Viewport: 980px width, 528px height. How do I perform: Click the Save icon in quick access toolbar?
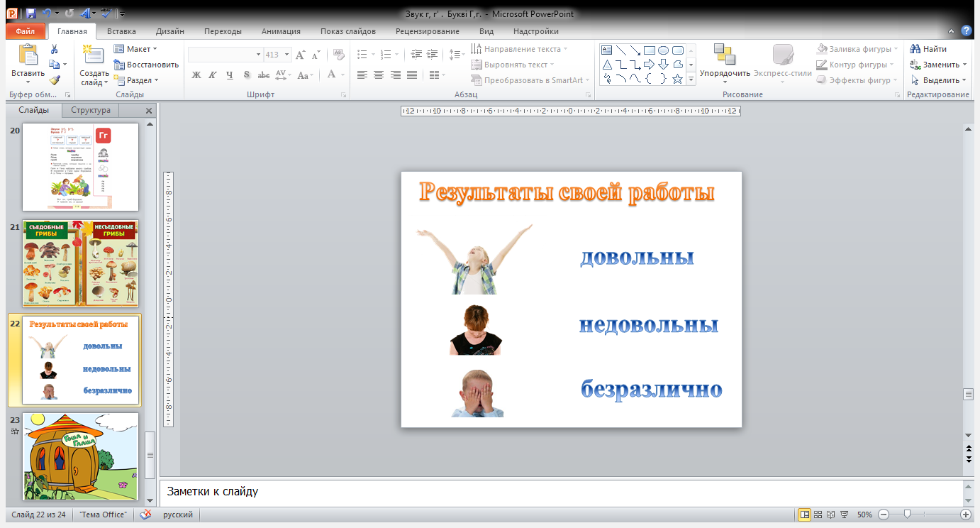pyautogui.click(x=30, y=13)
